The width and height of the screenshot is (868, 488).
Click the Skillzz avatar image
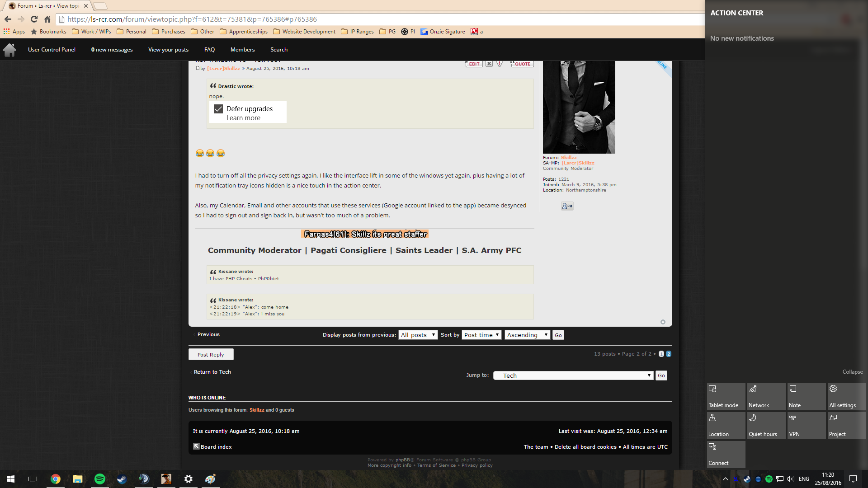[579, 107]
